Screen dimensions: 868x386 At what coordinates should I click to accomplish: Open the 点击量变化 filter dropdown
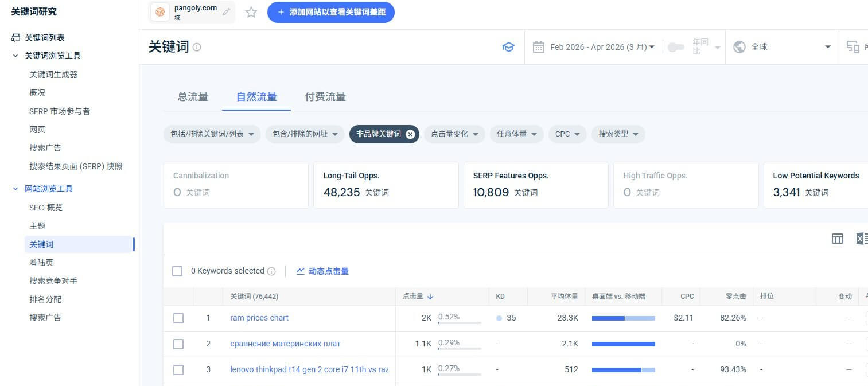(x=454, y=134)
